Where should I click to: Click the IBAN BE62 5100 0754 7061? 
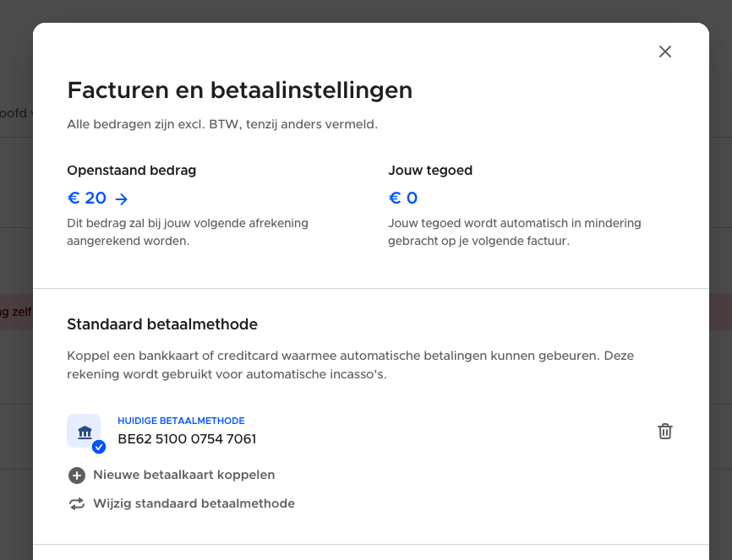tap(187, 439)
